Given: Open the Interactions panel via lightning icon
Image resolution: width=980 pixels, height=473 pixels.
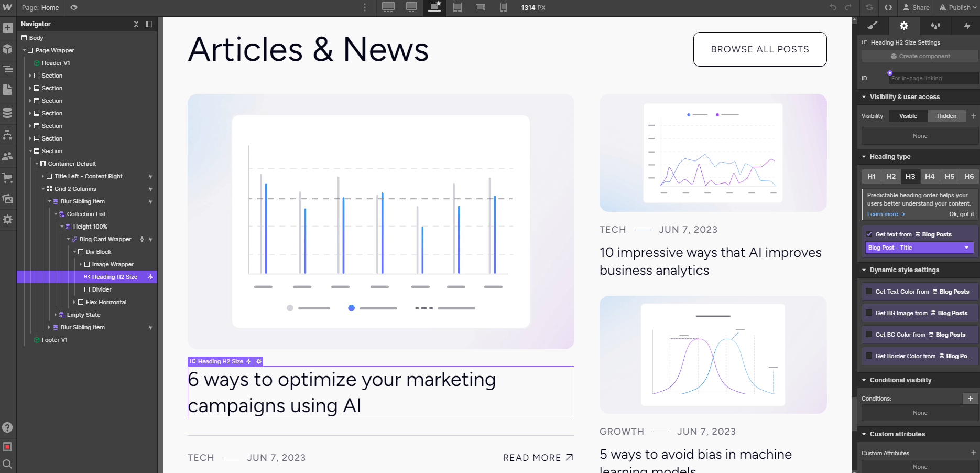Looking at the screenshot, I should click(967, 26).
